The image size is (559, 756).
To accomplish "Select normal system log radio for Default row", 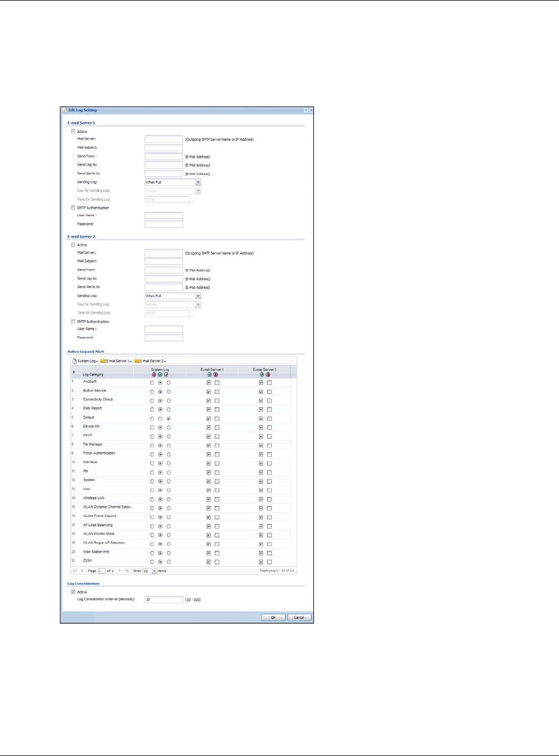I will [x=160, y=419].
